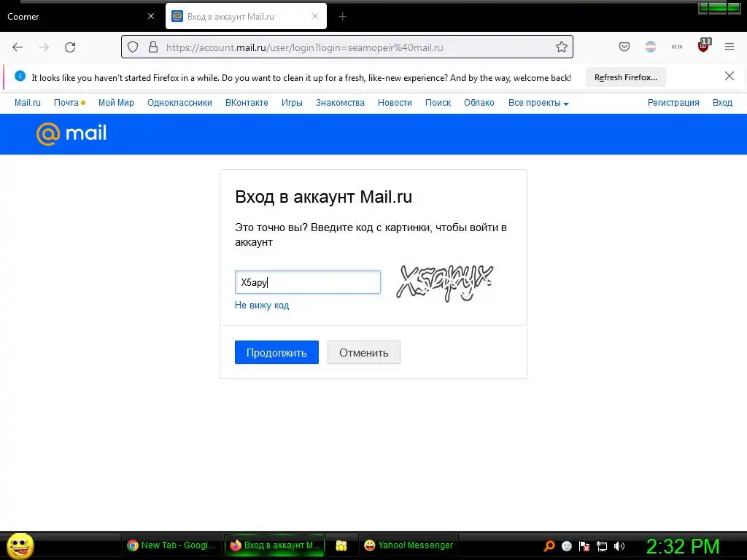Viewport: 747px width, 560px height.
Task: Click the captcha image
Action: [x=444, y=283]
